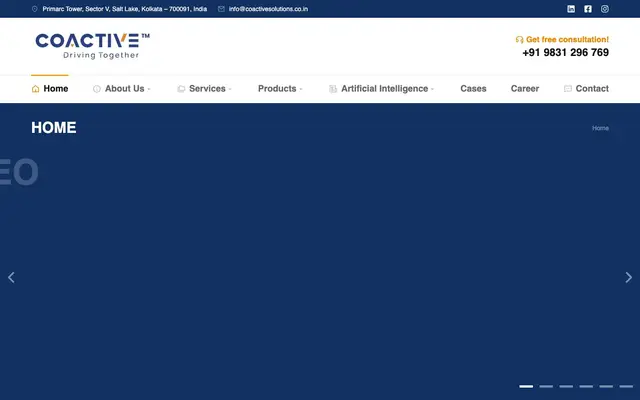This screenshot has width=640, height=400.
Task: Click the Home breadcrumb link
Action: (600, 128)
